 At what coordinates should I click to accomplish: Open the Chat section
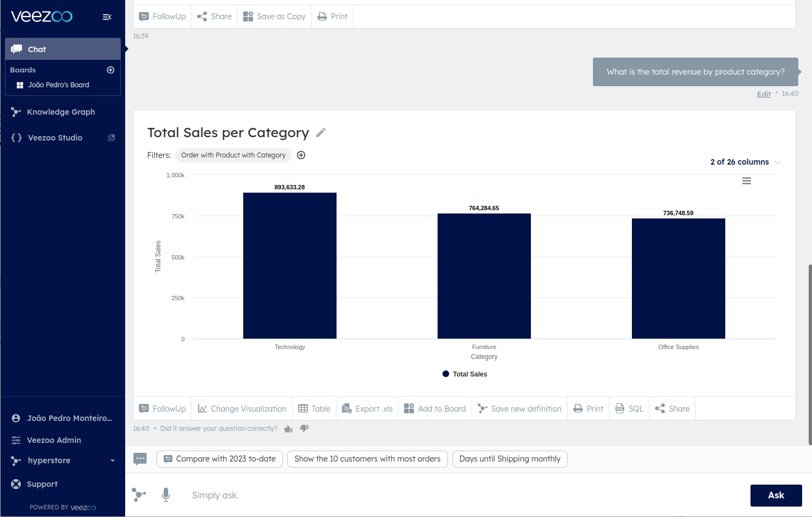point(63,49)
